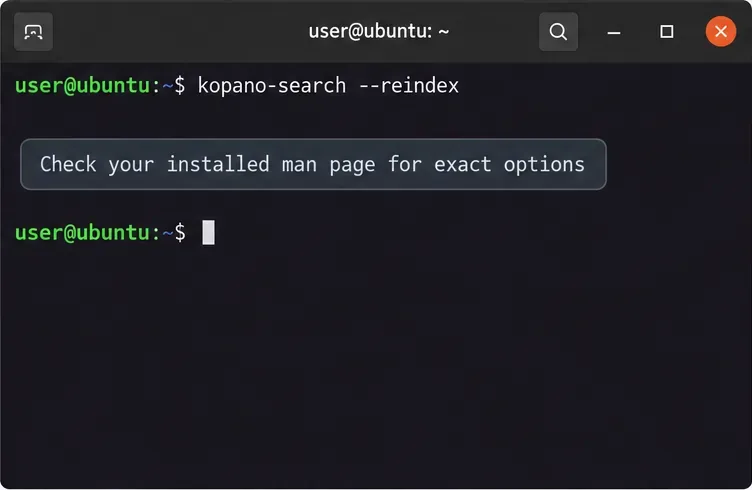Minimize the terminal window
752x490 pixels.
pos(614,32)
